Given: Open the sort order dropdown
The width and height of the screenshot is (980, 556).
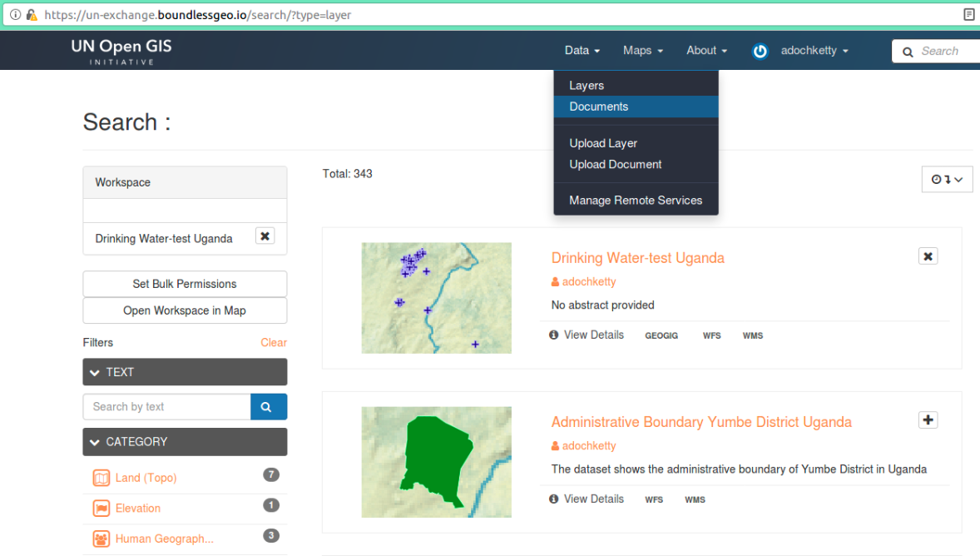Looking at the screenshot, I should click(x=947, y=180).
